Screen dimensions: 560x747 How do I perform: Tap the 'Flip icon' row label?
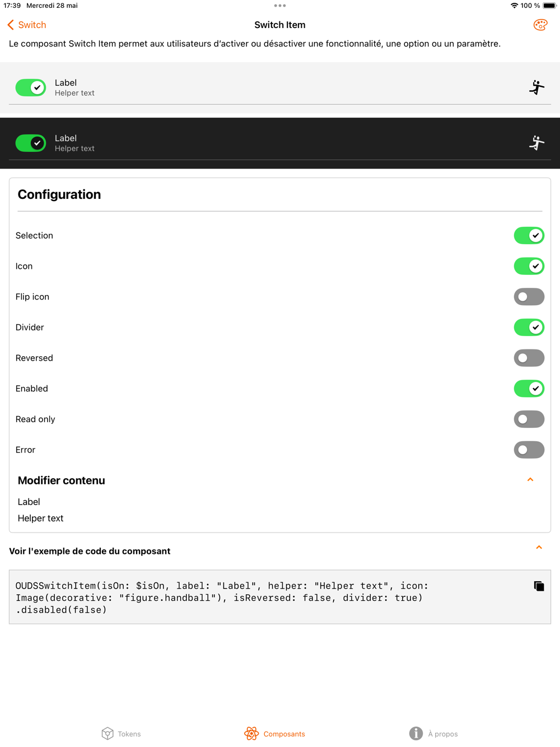tap(32, 297)
